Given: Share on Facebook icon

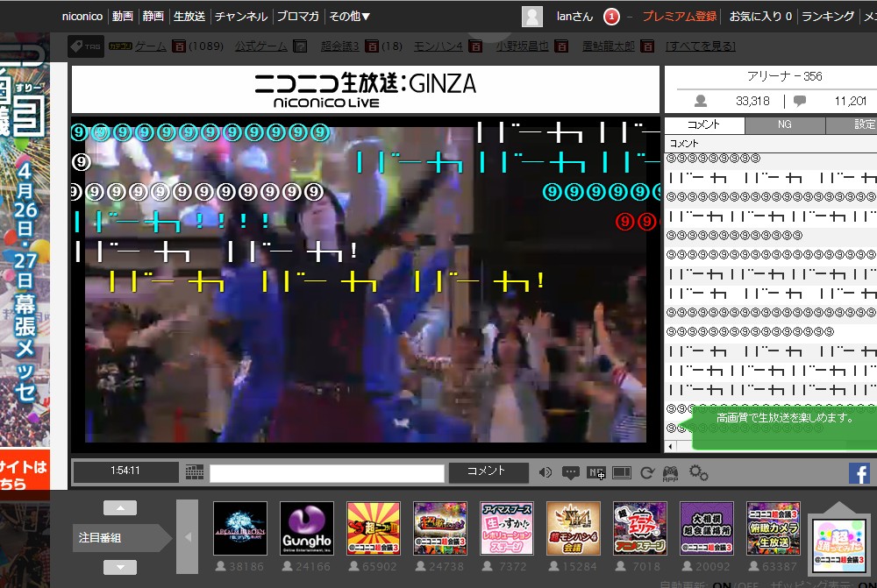Looking at the screenshot, I should click(859, 473).
